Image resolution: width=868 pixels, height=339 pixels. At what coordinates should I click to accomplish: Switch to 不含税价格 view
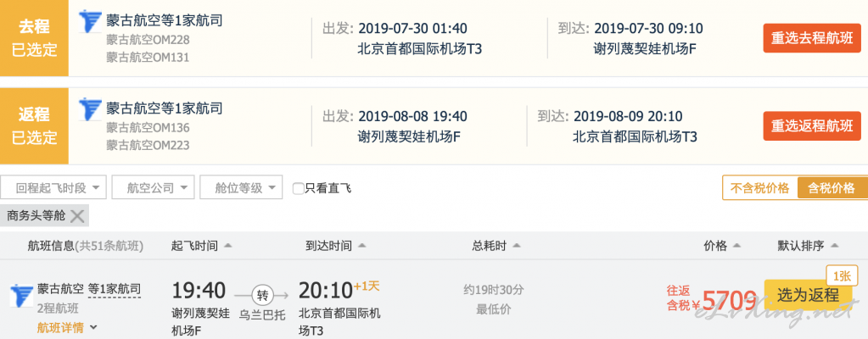click(x=760, y=188)
